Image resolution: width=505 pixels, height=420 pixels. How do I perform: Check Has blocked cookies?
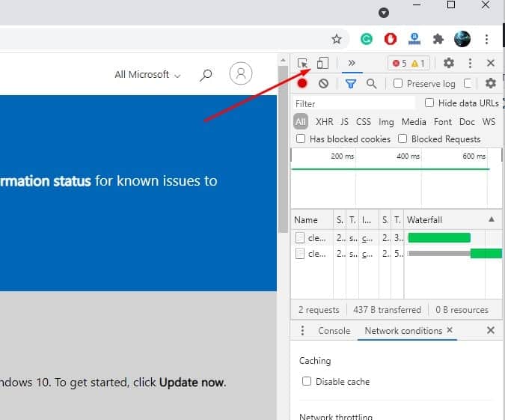(x=301, y=139)
